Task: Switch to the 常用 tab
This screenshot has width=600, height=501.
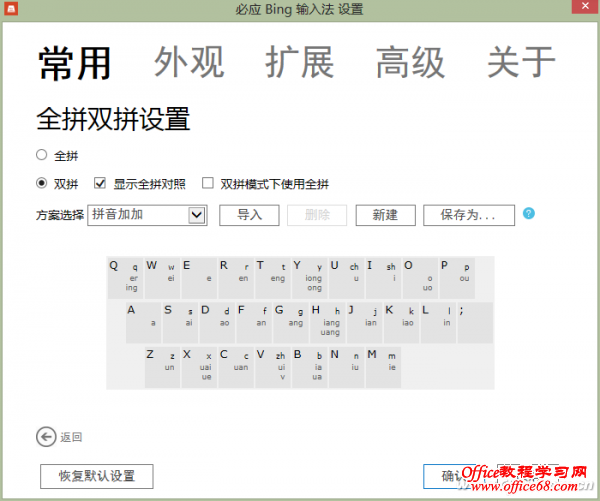Action: (75, 63)
